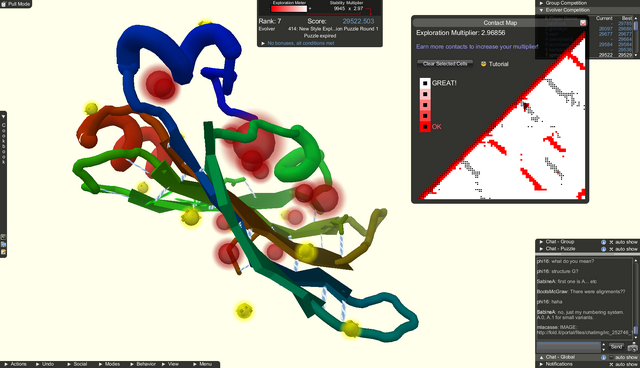Screen dimensions: 640x368
Task: Take a screenshot with the chat camera icon
Action: (x=633, y=347)
